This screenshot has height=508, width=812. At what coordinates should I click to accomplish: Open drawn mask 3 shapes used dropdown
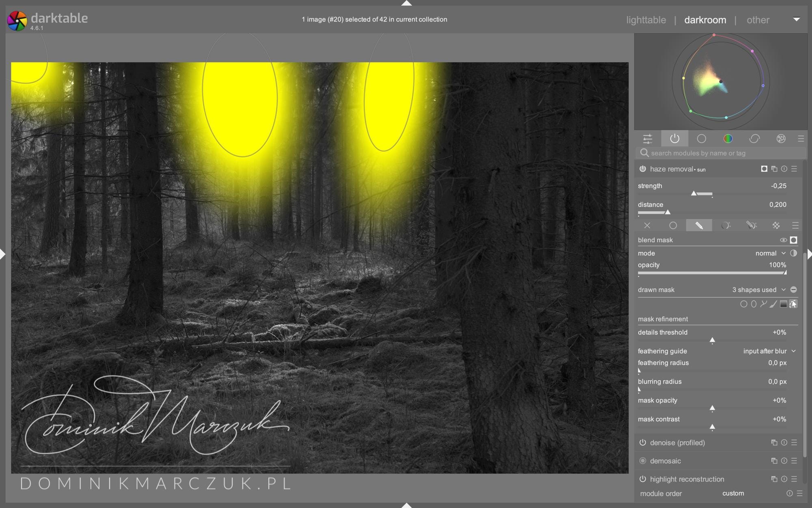click(x=759, y=290)
